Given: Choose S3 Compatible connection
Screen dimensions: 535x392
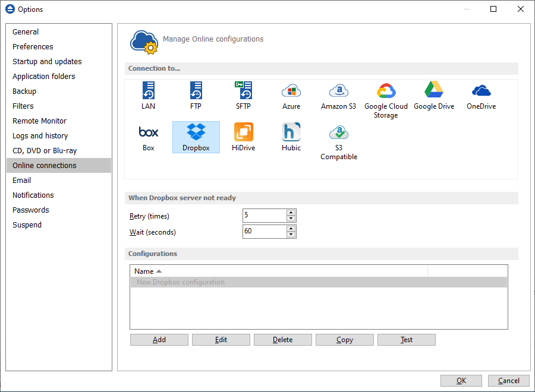Looking at the screenshot, I should tap(338, 141).
